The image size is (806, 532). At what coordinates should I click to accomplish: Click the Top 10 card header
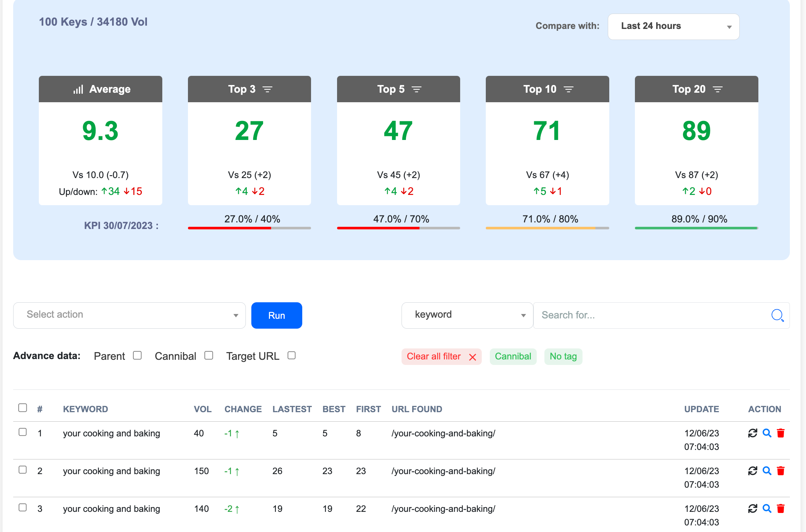pos(547,89)
